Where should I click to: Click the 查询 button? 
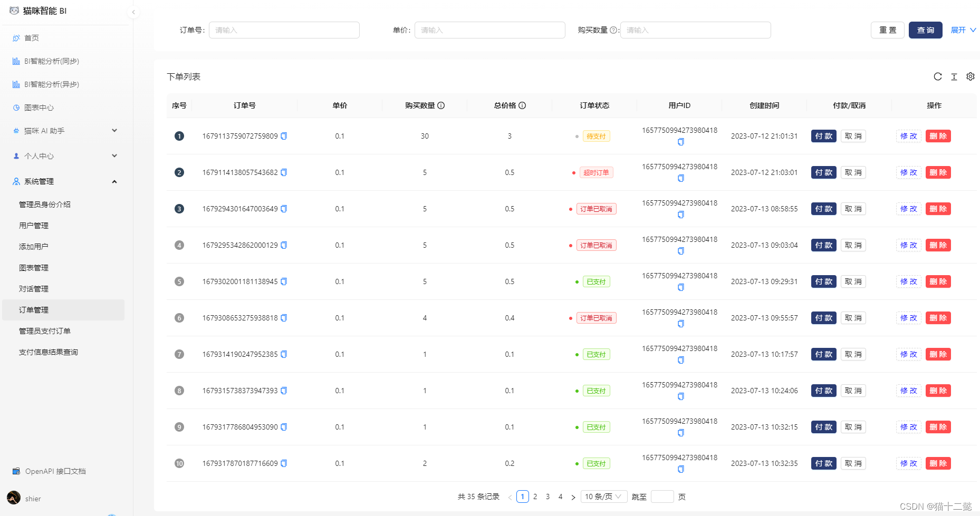pos(925,30)
